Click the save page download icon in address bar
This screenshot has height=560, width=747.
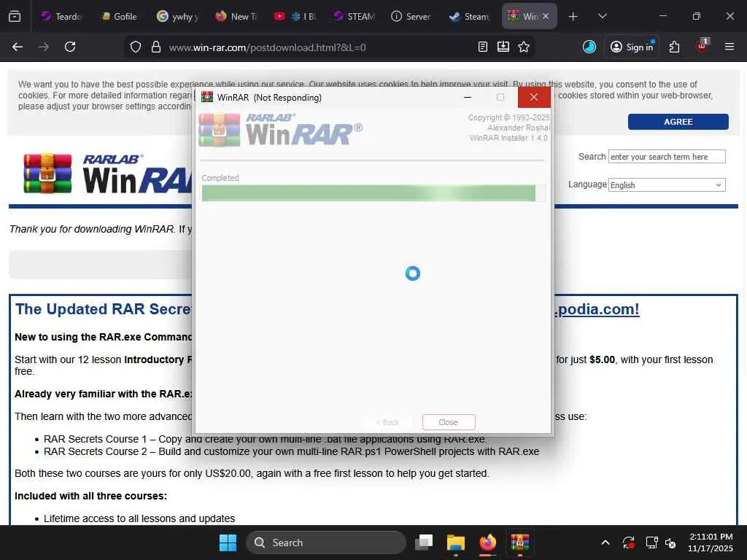503,47
